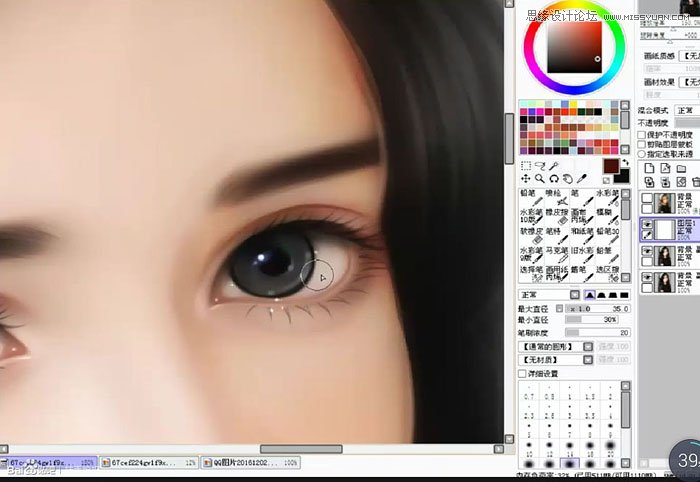Select the 铅笔 pencil brush

[x=531, y=198]
